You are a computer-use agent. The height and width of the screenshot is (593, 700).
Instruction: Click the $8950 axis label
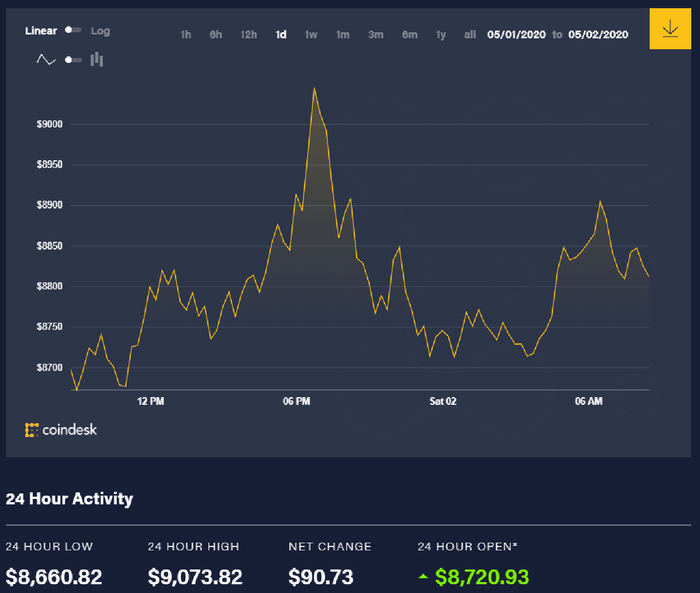50,165
